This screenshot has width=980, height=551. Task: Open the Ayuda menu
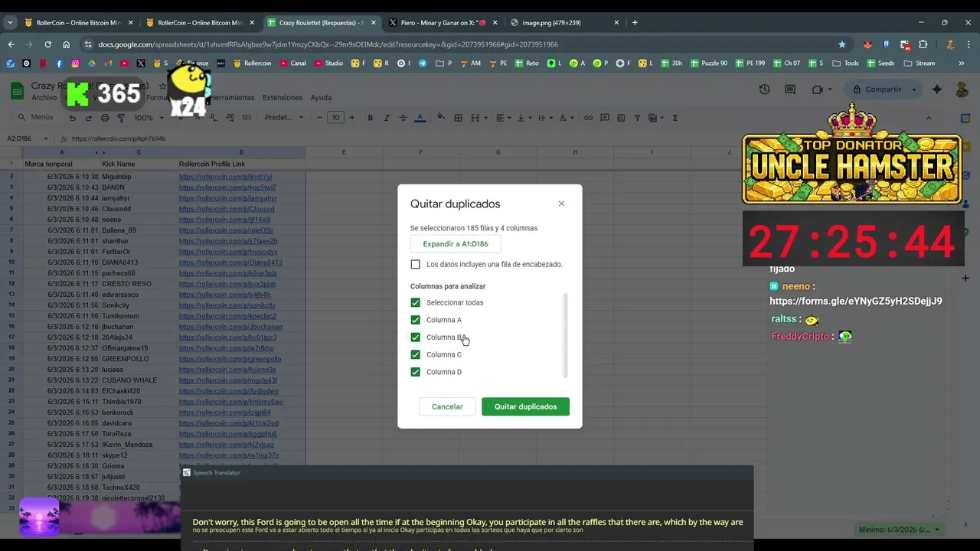point(321,98)
